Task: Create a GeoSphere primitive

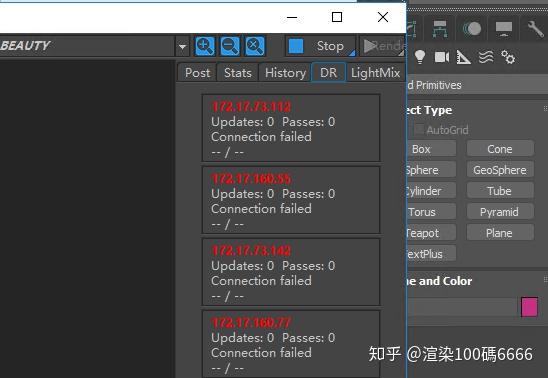Action: click(500, 170)
